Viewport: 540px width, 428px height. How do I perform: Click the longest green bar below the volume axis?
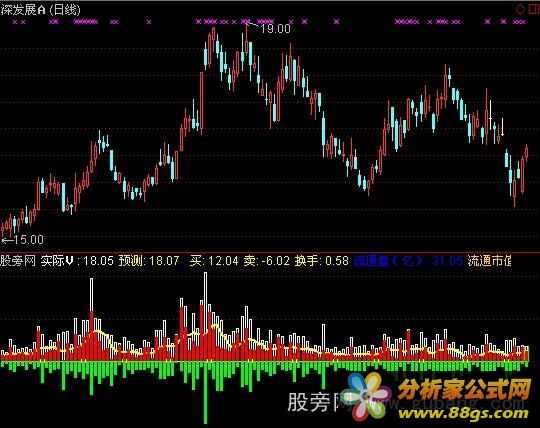(x=206, y=392)
